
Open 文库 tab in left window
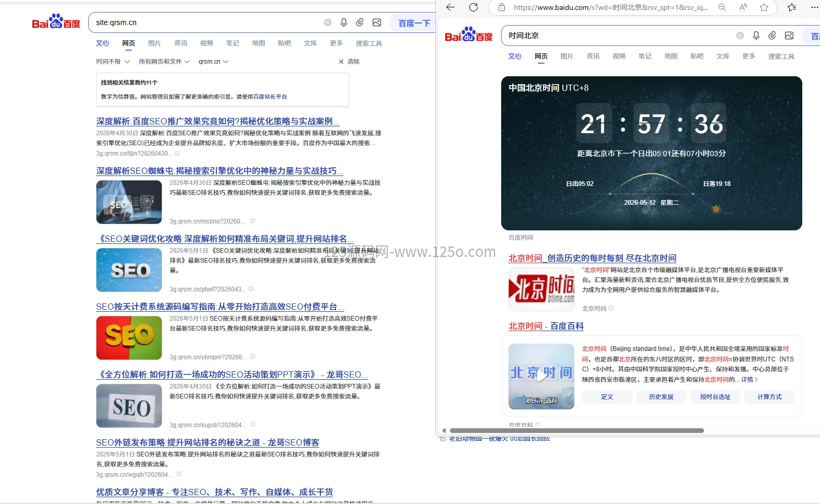click(310, 43)
